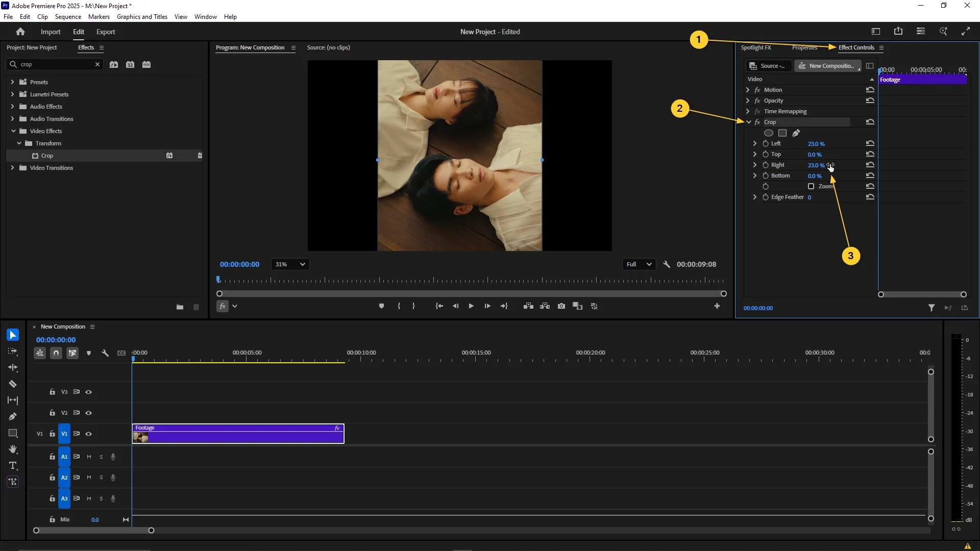The height and width of the screenshot is (551, 980).
Task: Create 4-point polygon mask for Crop
Action: [x=782, y=133]
